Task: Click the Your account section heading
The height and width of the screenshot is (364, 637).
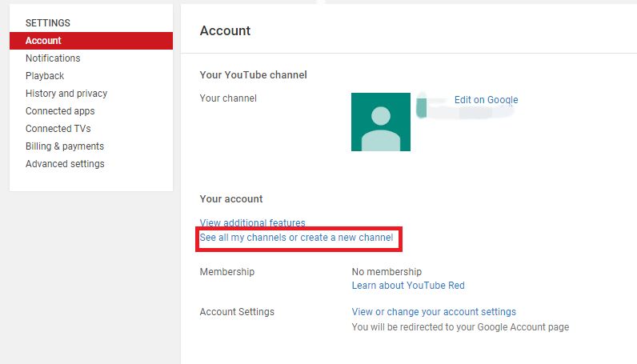Action: tap(231, 199)
